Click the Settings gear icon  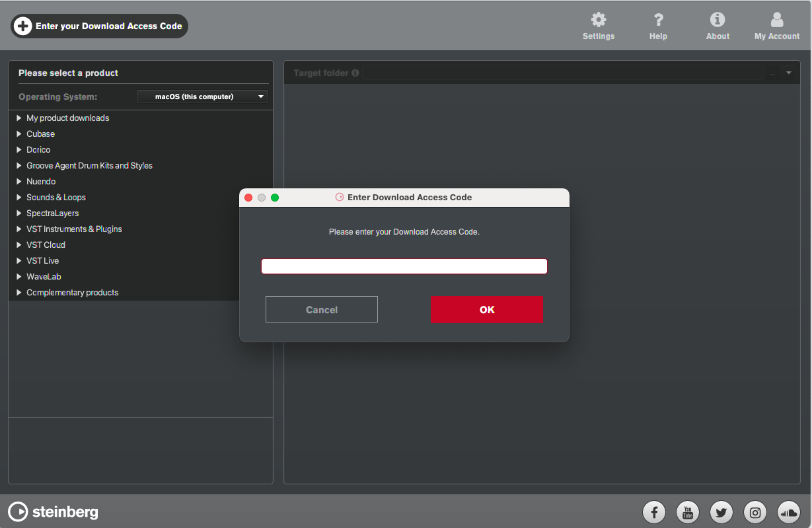coord(598,20)
